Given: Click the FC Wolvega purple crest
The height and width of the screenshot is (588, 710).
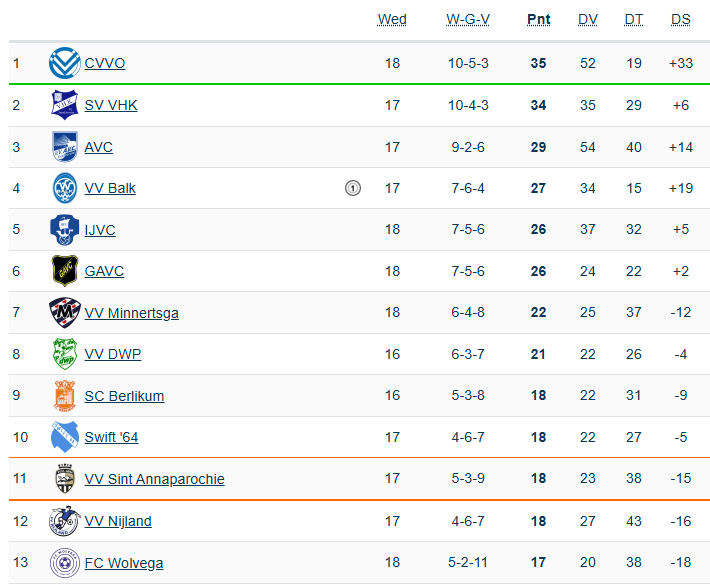Looking at the screenshot, I should point(65,563).
